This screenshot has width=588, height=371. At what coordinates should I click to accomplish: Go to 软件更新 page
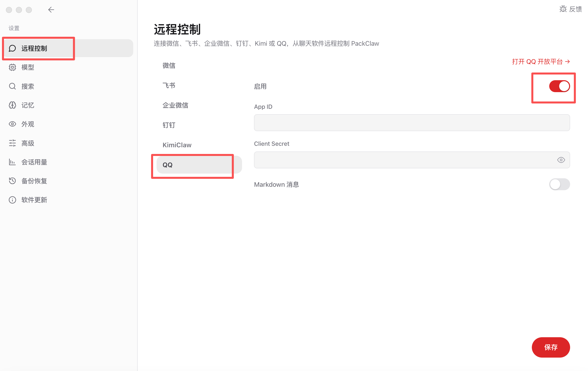pos(69,200)
